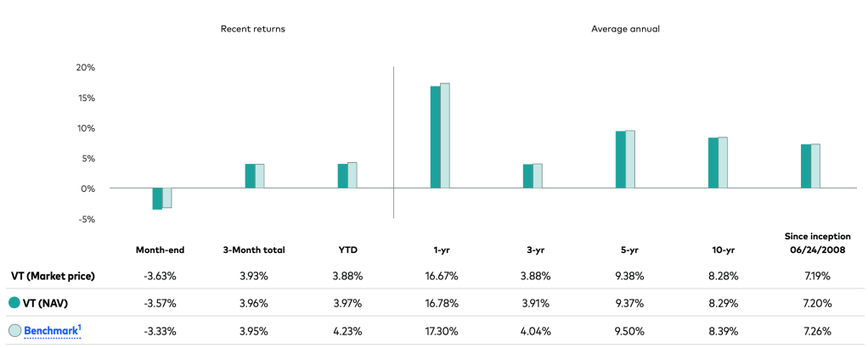
Task: Click the 20% y-axis label
Action: (x=85, y=68)
